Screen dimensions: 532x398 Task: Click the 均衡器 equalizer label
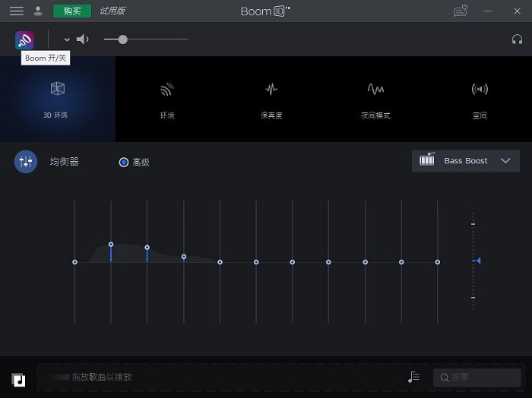[x=64, y=162]
